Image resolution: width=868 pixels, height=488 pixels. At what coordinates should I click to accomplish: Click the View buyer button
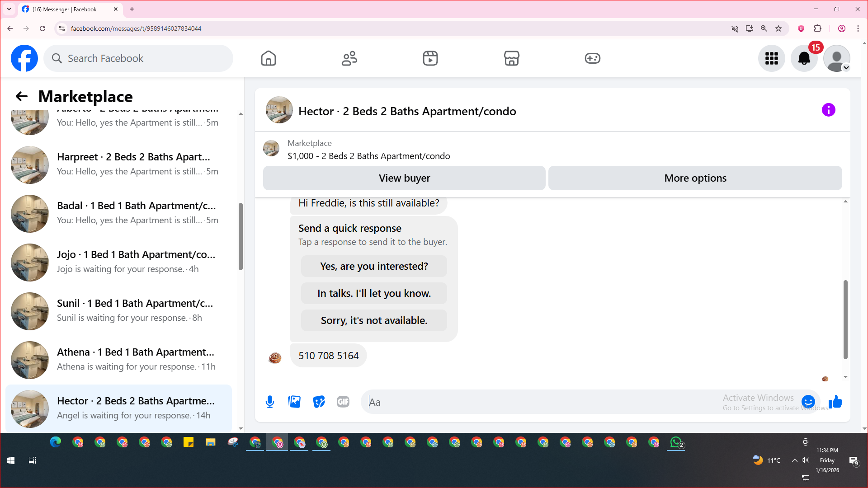tap(404, 178)
